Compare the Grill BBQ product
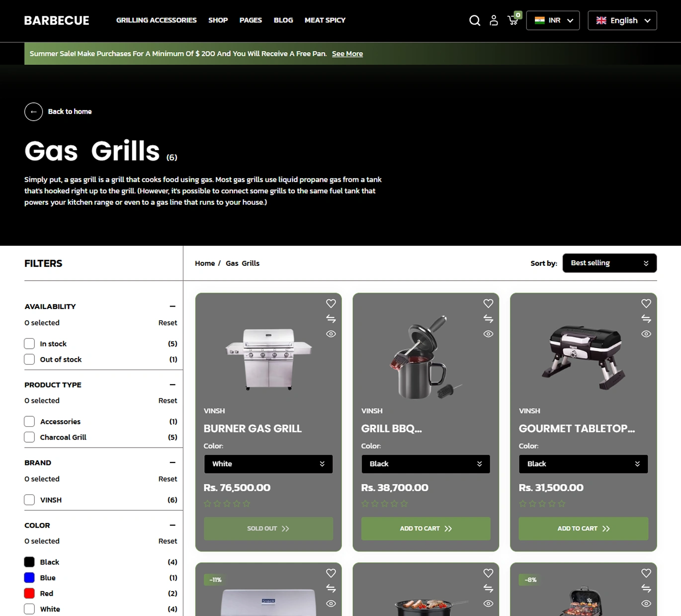 click(488, 319)
